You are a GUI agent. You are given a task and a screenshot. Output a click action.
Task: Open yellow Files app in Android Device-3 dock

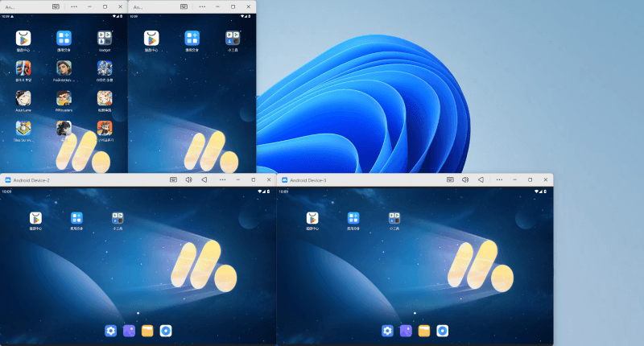pos(424,331)
